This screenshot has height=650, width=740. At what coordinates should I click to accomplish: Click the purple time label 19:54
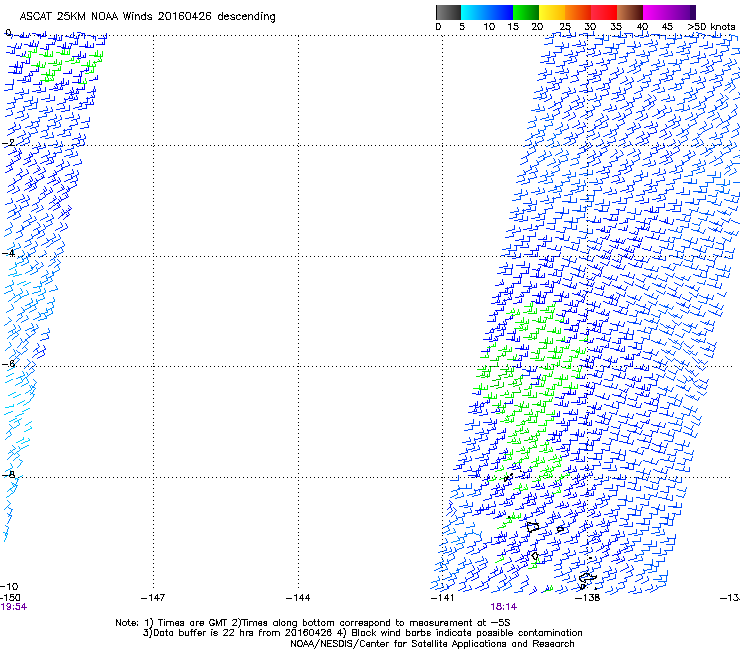tap(14, 607)
